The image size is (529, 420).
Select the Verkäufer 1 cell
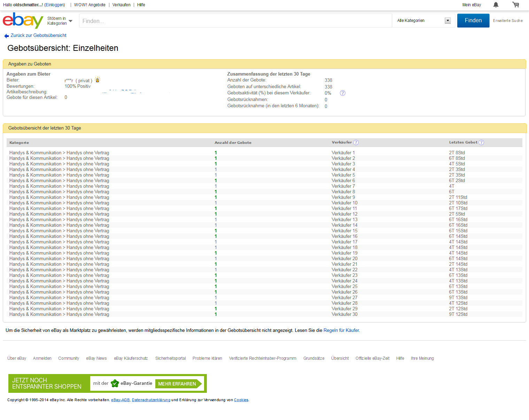[x=343, y=153]
